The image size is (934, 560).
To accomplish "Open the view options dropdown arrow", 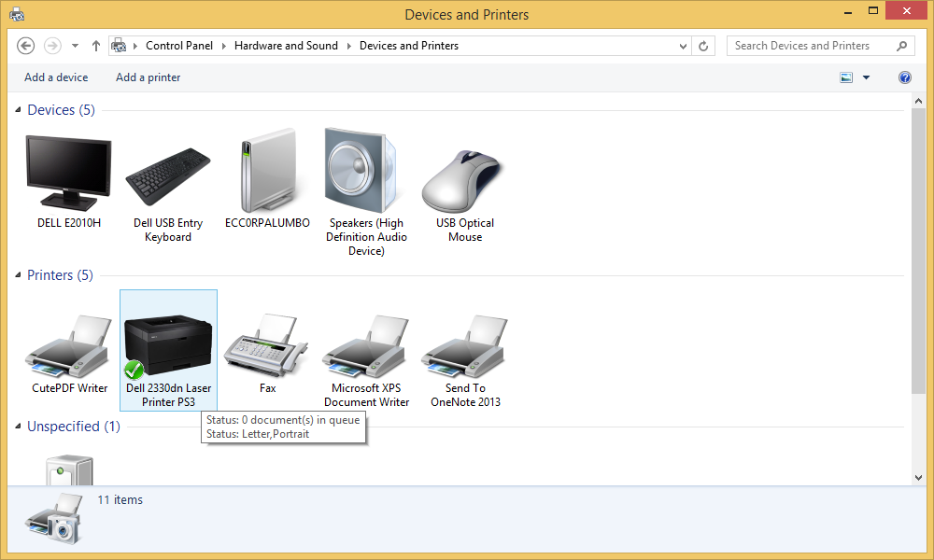I will tap(866, 77).
